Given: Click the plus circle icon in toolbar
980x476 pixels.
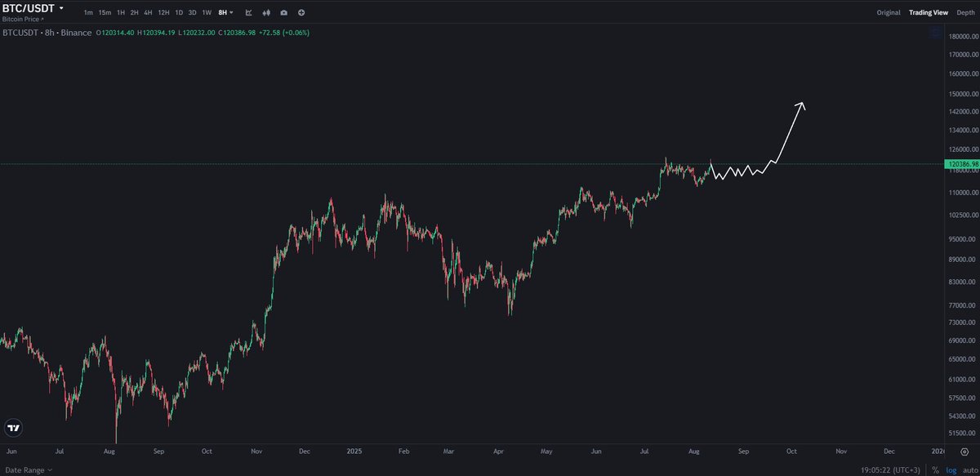Looking at the screenshot, I should (x=301, y=12).
